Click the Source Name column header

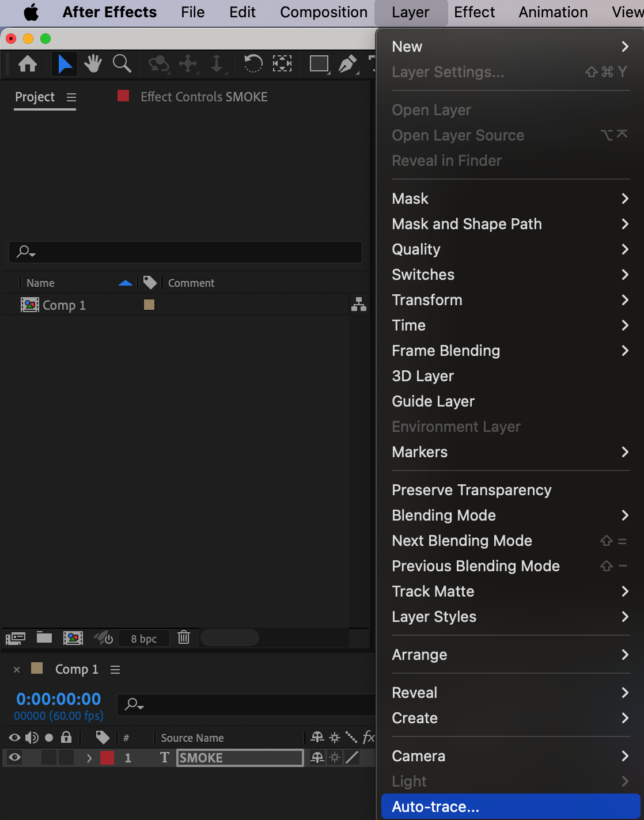coord(192,738)
